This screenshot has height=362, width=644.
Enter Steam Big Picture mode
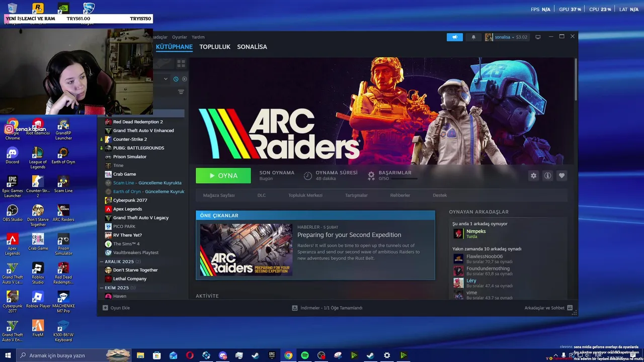pos(538,37)
